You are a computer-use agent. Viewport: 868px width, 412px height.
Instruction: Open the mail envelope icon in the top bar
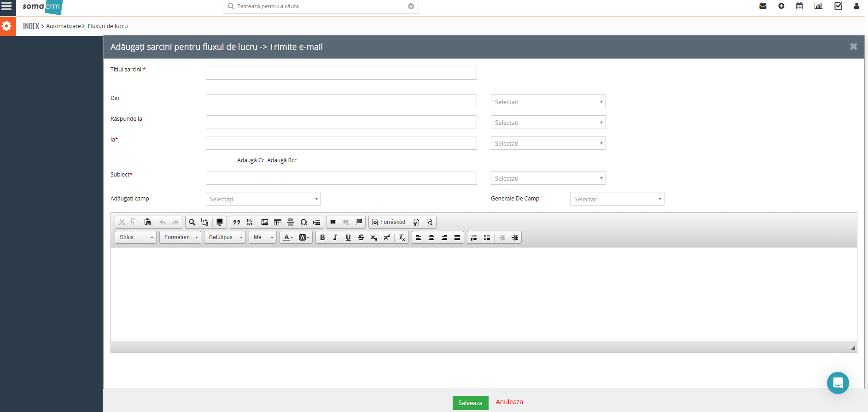click(763, 6)
